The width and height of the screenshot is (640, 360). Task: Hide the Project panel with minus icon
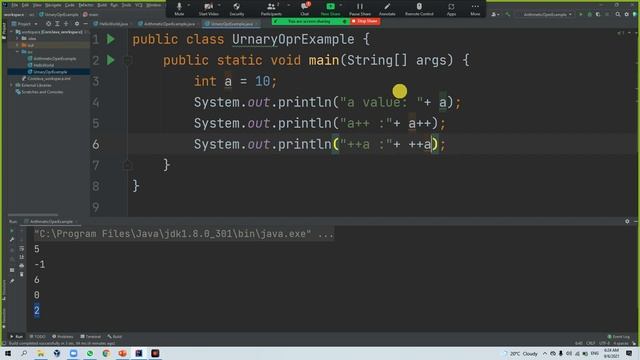tap(85, 24)
